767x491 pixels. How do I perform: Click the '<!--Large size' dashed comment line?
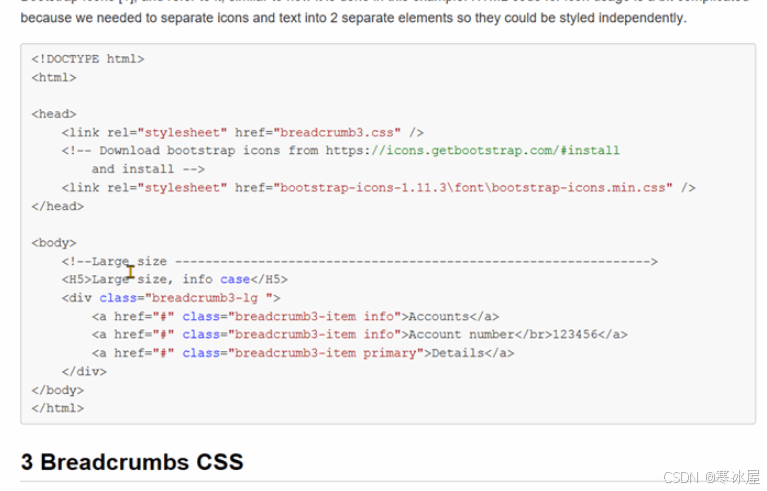point(360,262)
